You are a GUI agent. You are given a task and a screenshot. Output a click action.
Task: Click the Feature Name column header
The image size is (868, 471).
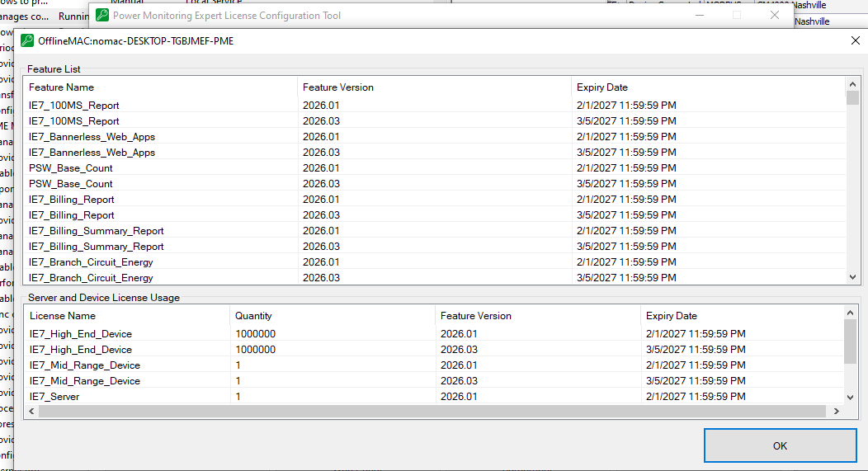pyautogui.click(x=159, y=87)
